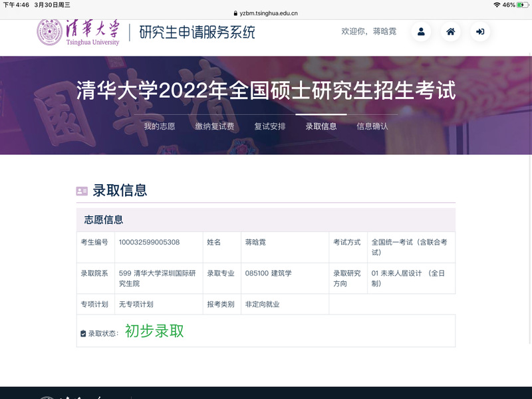Go to home via house icon
The height and width of the screenshot is (399, 532).
click(451, 31)
